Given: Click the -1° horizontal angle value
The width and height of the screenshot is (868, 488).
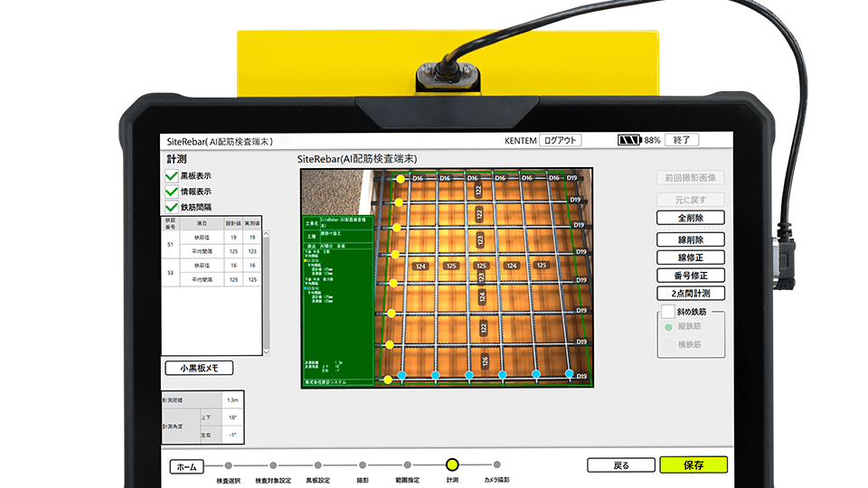Looking at the screenshot, I should (x=232, y=436).
